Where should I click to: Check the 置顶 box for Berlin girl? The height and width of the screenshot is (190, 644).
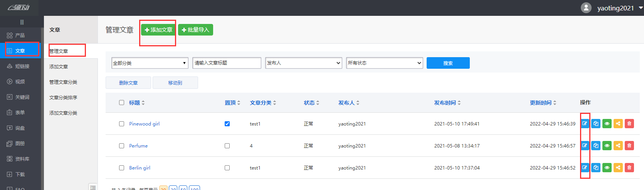tap(227, 168)
